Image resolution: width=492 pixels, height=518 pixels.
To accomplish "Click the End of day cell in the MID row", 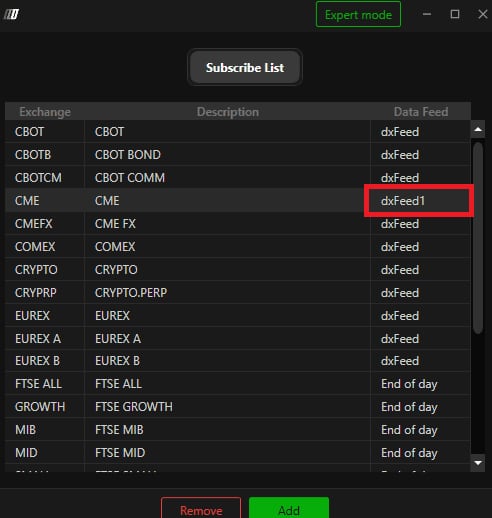I will click(421, 453).
